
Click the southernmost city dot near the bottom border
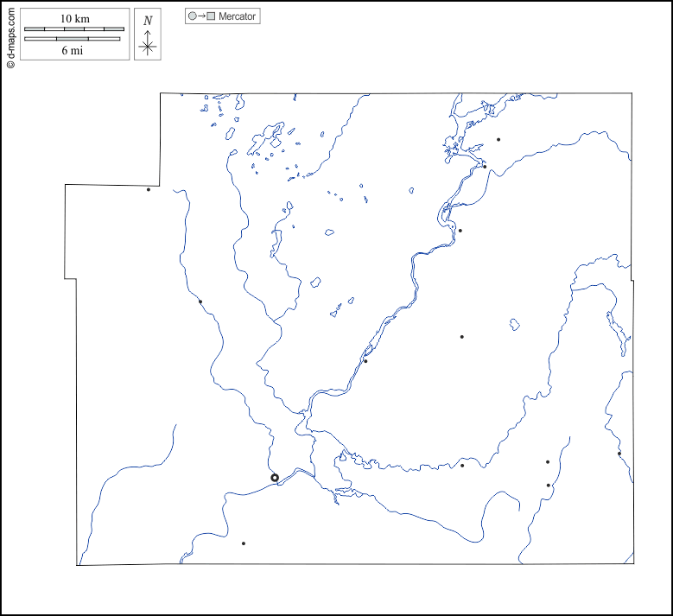click(244, 543)
